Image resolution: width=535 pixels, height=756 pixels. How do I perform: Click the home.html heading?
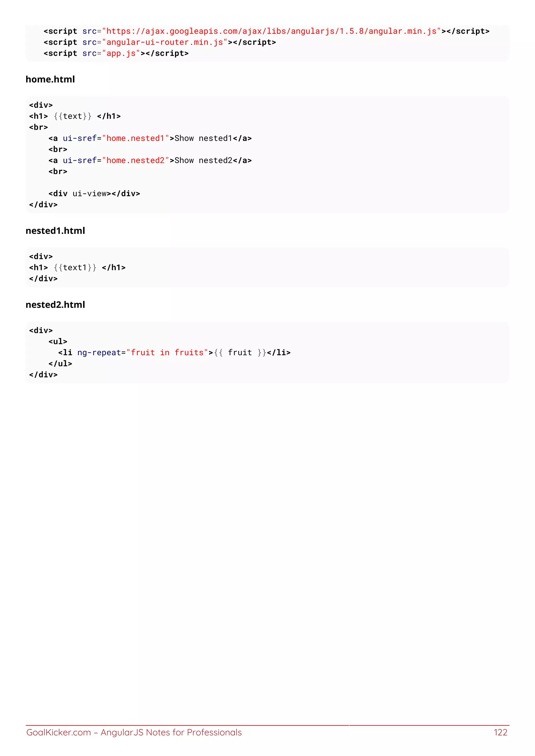click(x=50, y=79)
